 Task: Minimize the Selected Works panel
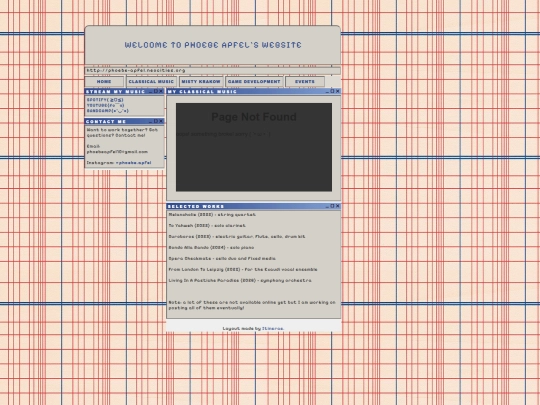tap(327, 206)
